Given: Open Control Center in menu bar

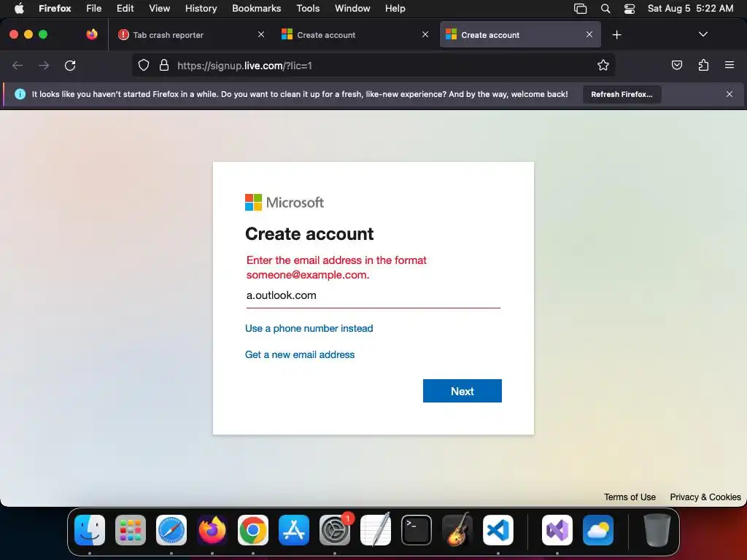Looking at the screenshot, I should click(630, 9).
